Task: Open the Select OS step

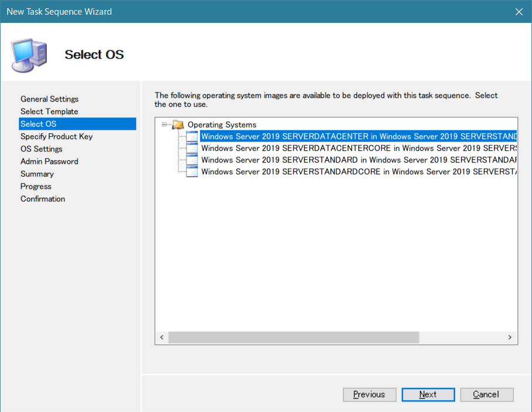Action: (77, 124)
